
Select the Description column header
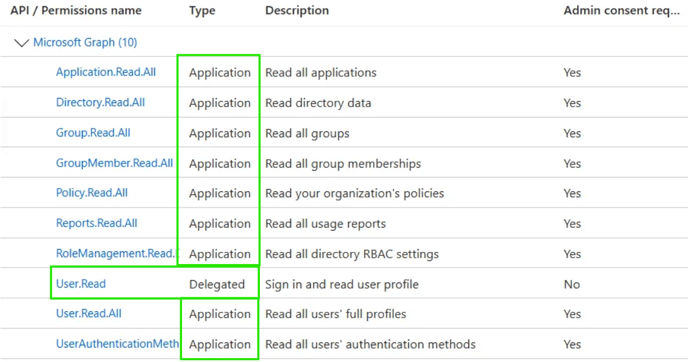tap(297, 11)
